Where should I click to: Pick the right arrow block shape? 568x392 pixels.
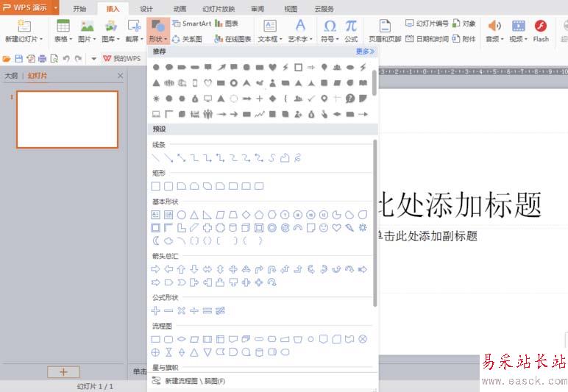coord(155,269)
